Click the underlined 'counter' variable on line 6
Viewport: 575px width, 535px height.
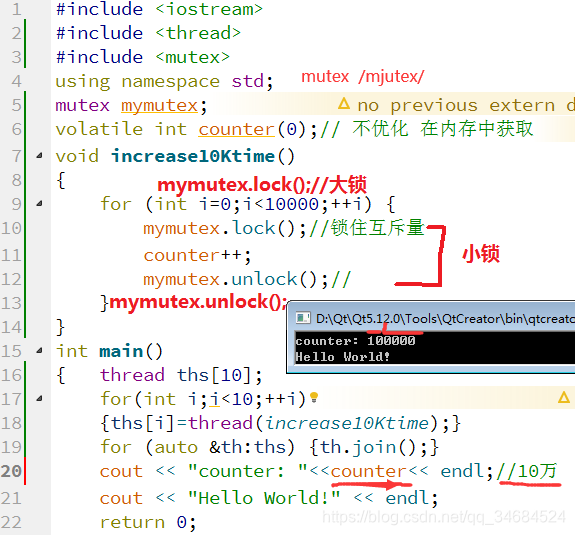[237, 129]
